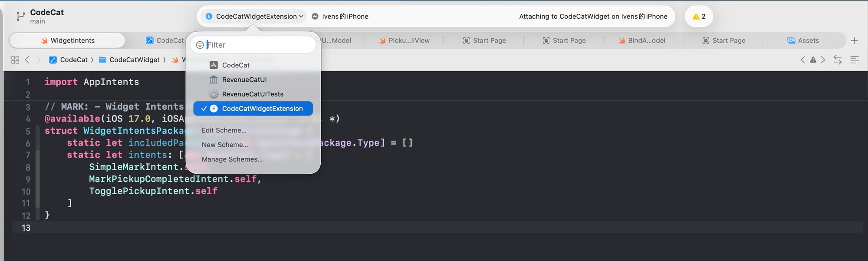Click the code review swap arrows icon
This screenshot has width=868, height=261.
point(838,60)
